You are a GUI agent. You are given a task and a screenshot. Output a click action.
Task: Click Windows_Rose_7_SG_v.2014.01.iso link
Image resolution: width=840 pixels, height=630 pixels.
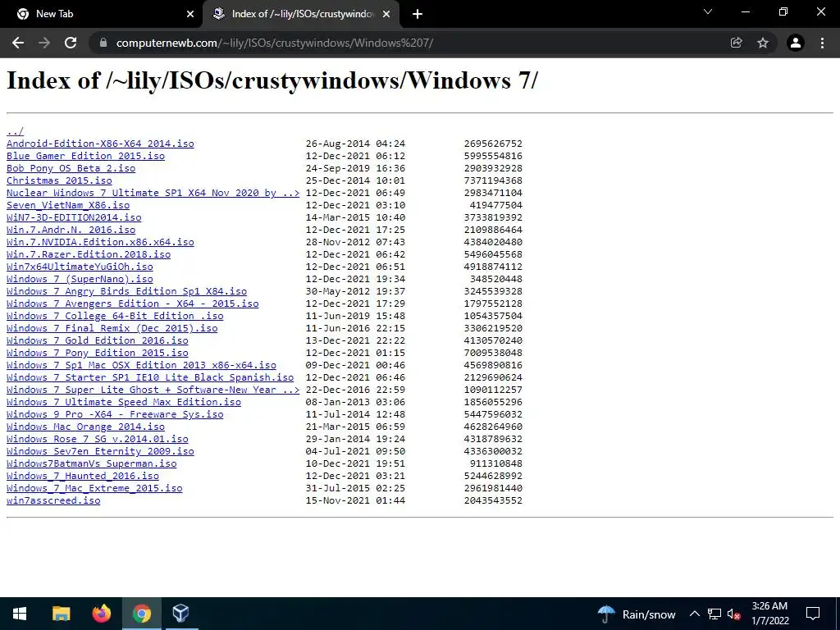98,440
